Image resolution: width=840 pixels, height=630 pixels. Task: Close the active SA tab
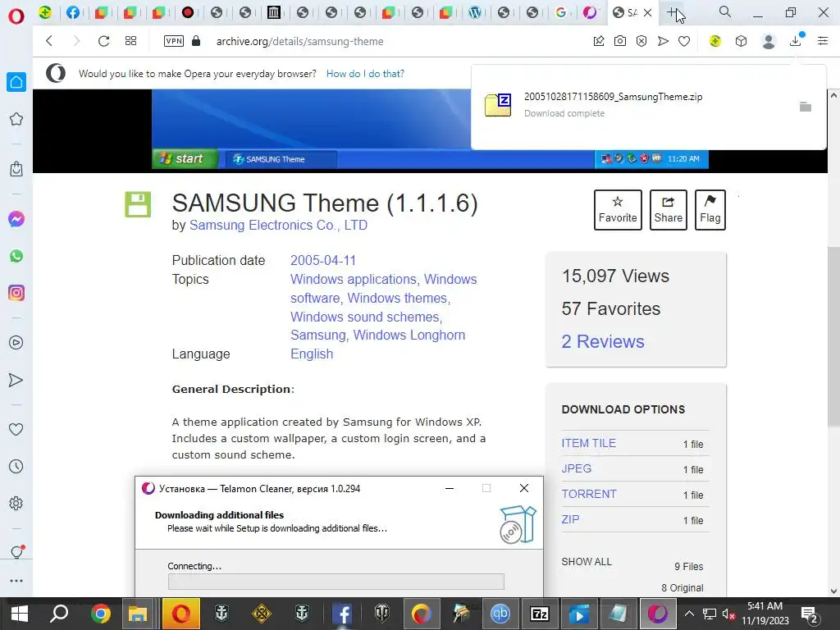click(x=647, y=12)
